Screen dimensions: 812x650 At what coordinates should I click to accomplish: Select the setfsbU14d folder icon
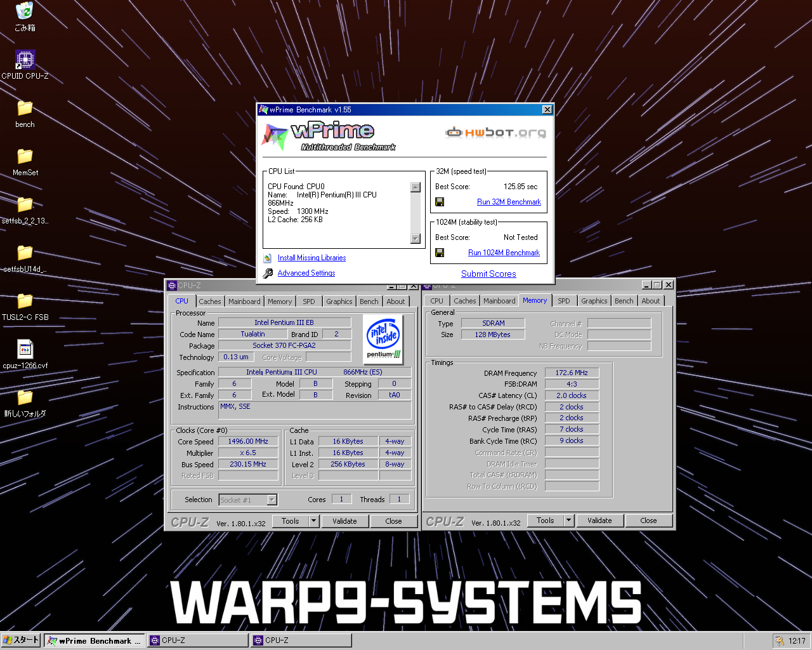[25, 253]
